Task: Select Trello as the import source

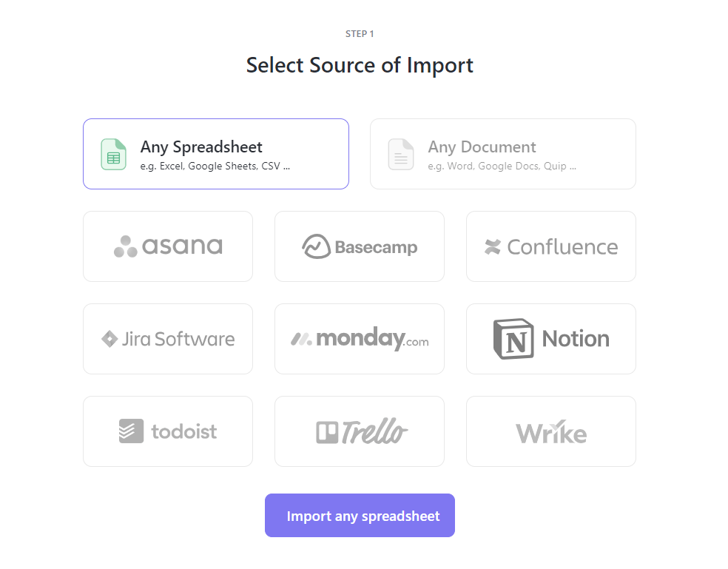Action: click(x=359, y=431)
